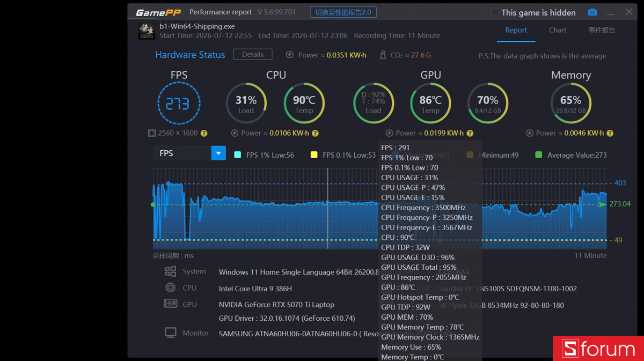Click the GPU Temp 86℃ gauge
This screenshot has height=361, width=644.
pos(430,103)
